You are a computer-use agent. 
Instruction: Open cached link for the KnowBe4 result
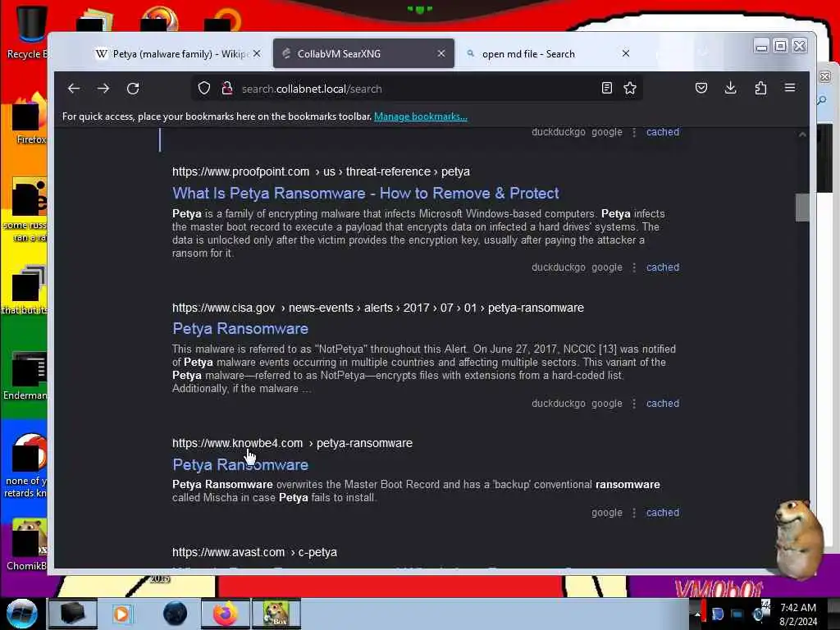(x=663, y=513)
